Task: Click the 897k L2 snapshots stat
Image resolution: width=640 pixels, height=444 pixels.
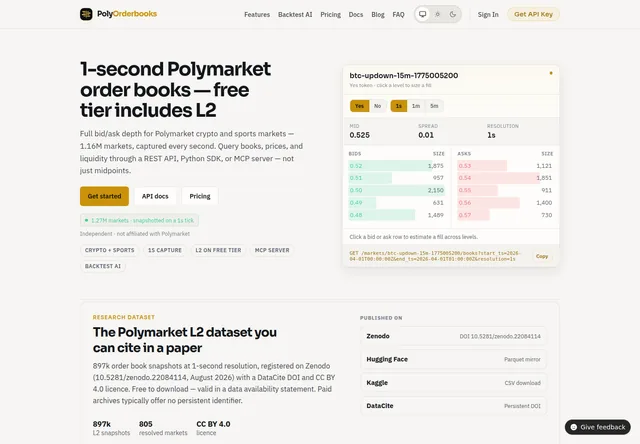Action: [111, 428]
